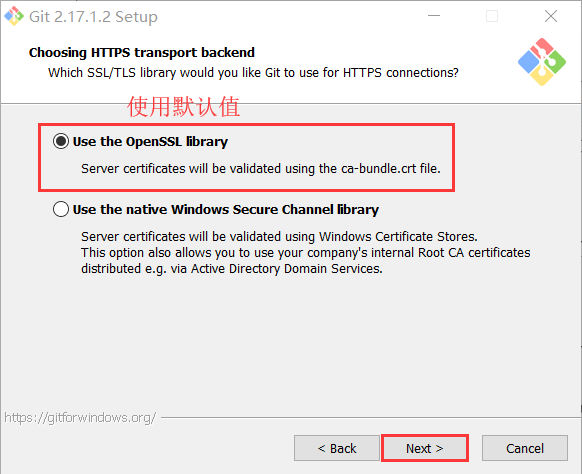Open the https://gitforwindows.org/ link

tap(80, 418)
